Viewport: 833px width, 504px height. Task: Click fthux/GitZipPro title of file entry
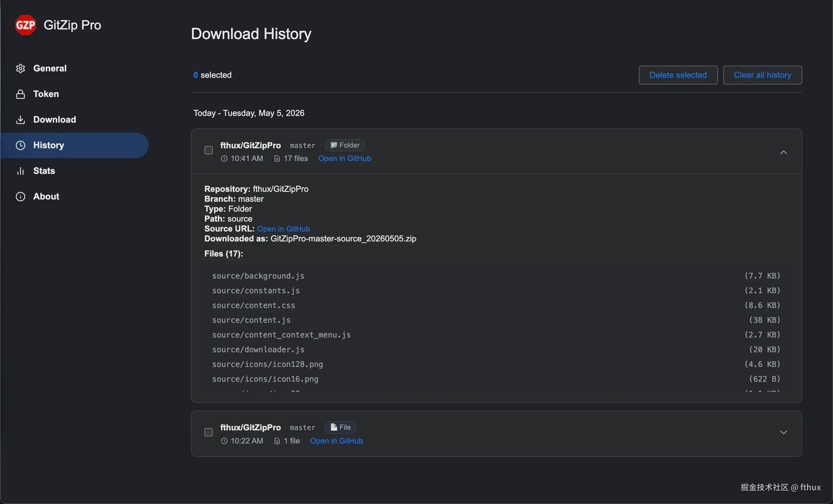(x=251, y=428)
